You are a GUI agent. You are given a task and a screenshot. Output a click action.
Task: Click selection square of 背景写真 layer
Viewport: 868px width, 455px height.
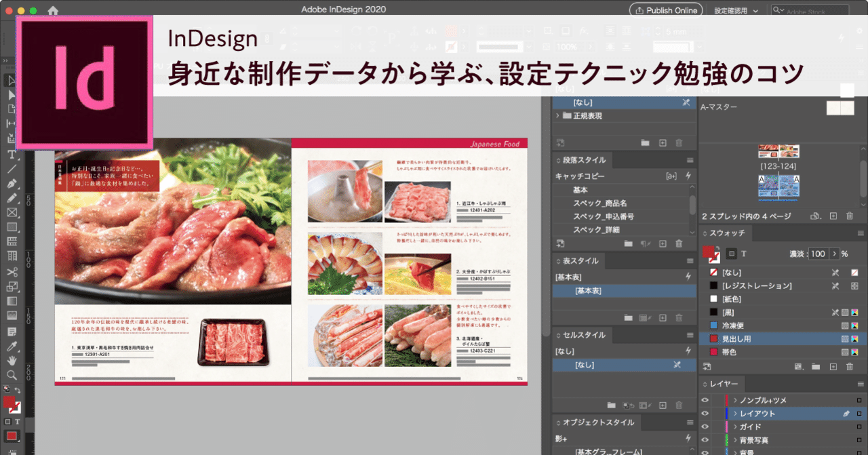[x=859, y=441]
